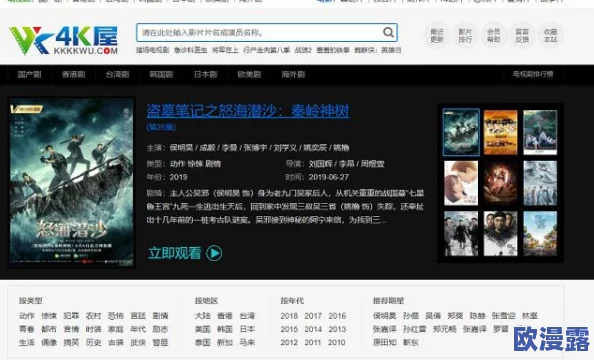Filter by genre 都市
The image size is (594, 360).
tap(49, 329)
